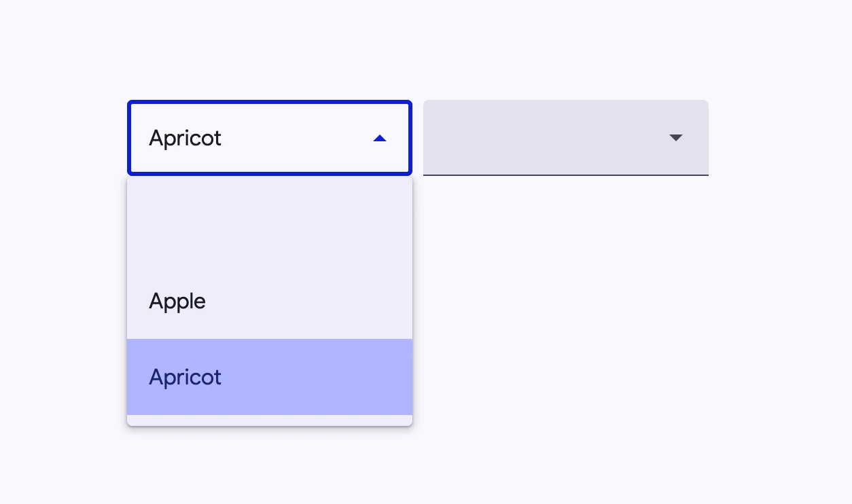Screen dimensions: 852x504
Task: Click the focused select with blue border
Action: 269,138
